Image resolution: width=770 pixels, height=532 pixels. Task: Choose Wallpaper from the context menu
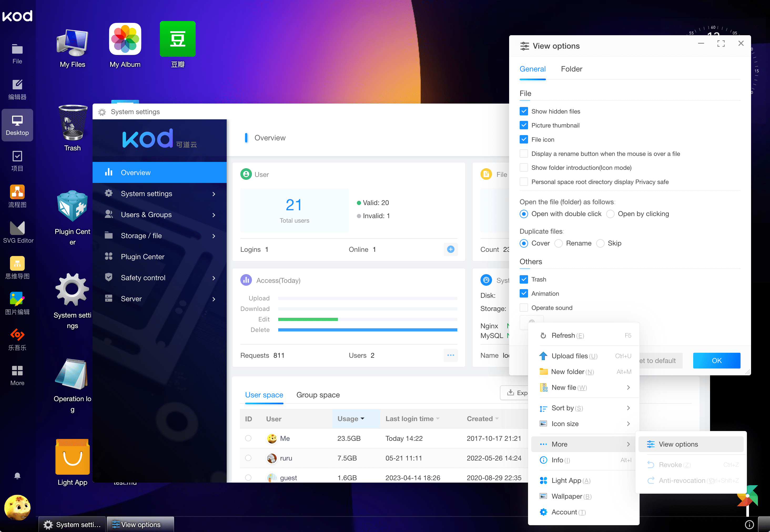(x=567, y=496)
